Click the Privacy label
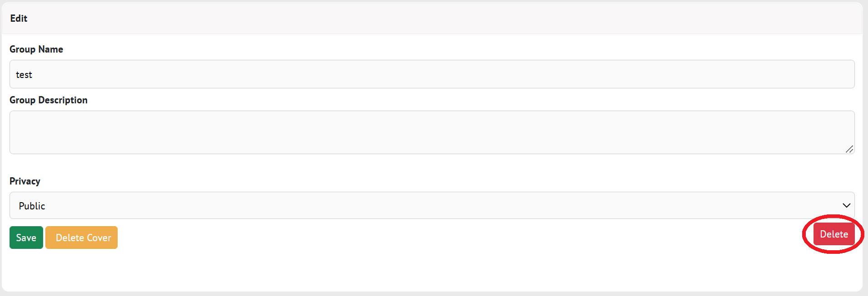Image resolution: width=868 pixels, height=296 pixels. (25, 181)
